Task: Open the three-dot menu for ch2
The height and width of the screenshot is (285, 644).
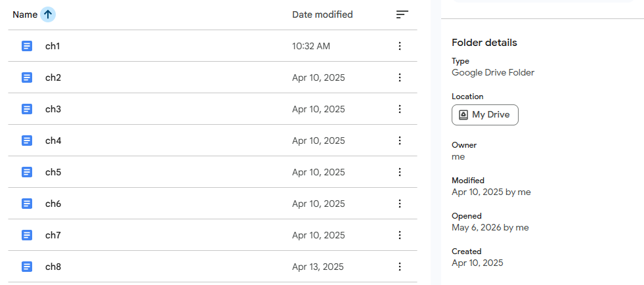Action: tap(400, 77)
